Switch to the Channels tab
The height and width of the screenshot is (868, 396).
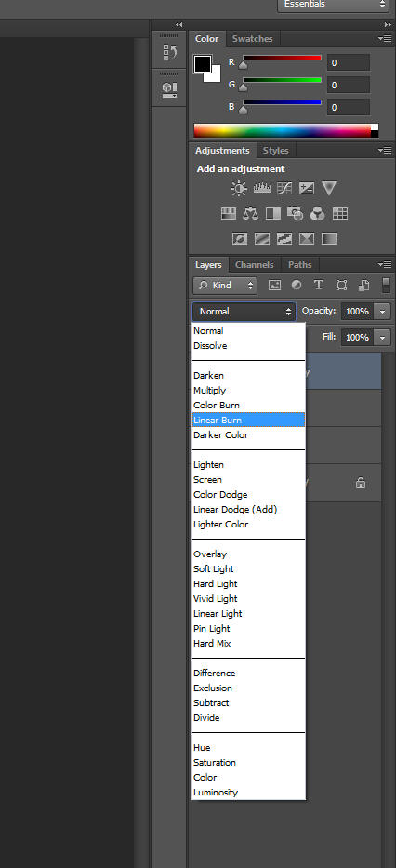click(255, 265)
